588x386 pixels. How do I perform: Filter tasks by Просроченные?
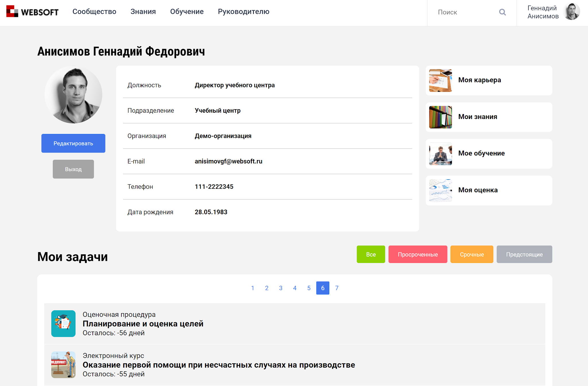[417, 254]
